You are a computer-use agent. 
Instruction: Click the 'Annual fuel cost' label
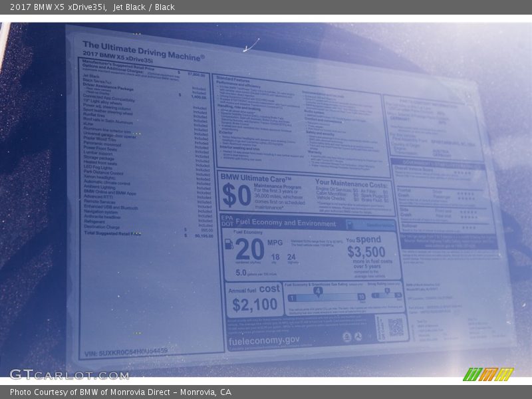254,289
